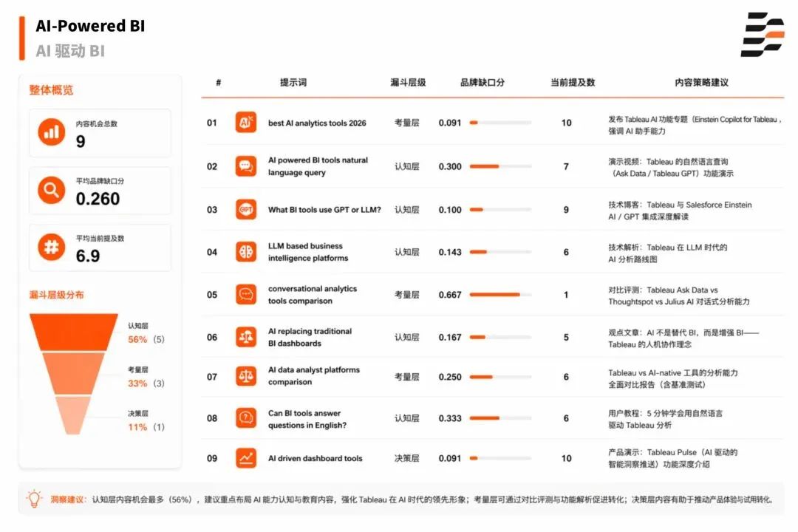
Task: Click the 漏斗层级分布 section heading
Action: click(56, 295)
